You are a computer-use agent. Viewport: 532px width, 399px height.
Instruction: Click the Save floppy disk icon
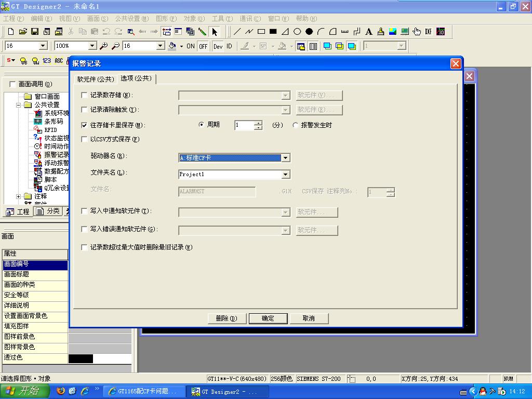35,32
